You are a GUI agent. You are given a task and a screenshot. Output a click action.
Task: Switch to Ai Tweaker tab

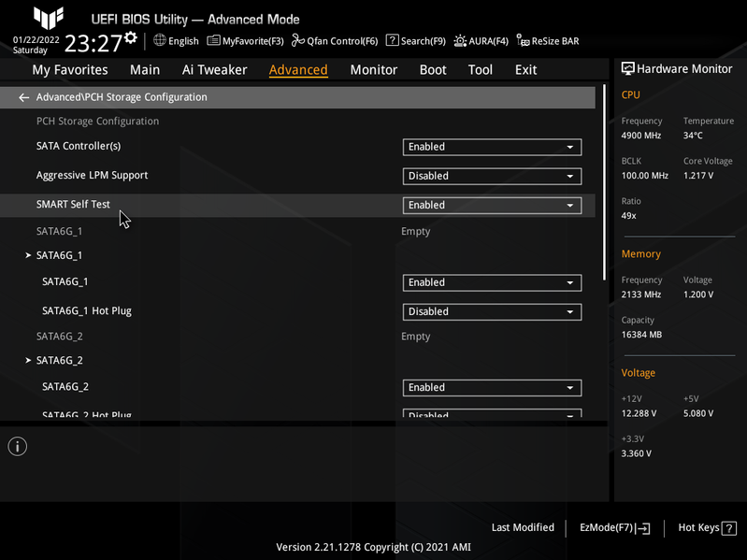(214, 70)
